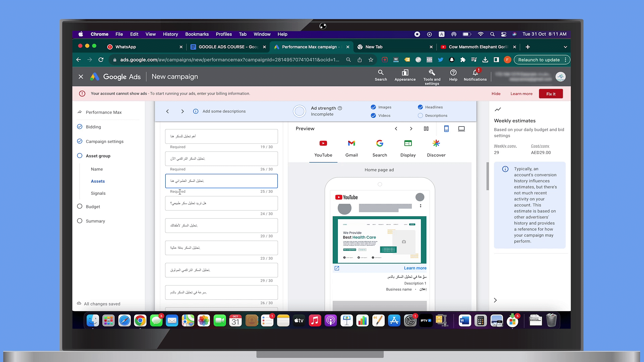The height and width of the screenshot is (362, 644).
Task: Edit the focused headline field showing 25 / 30
Action: (221, 181)
